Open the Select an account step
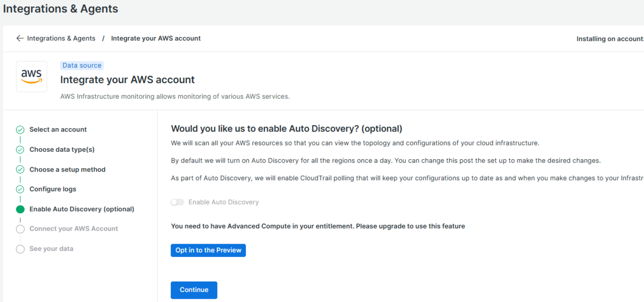The height and width of the screenshot is (302, 644). (x=58, y=130)
